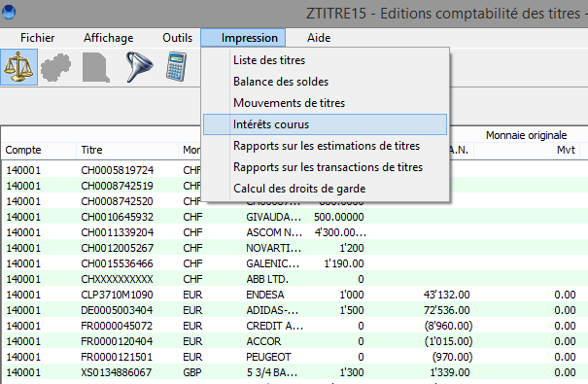Close the Impression menu

coord(243,38)
